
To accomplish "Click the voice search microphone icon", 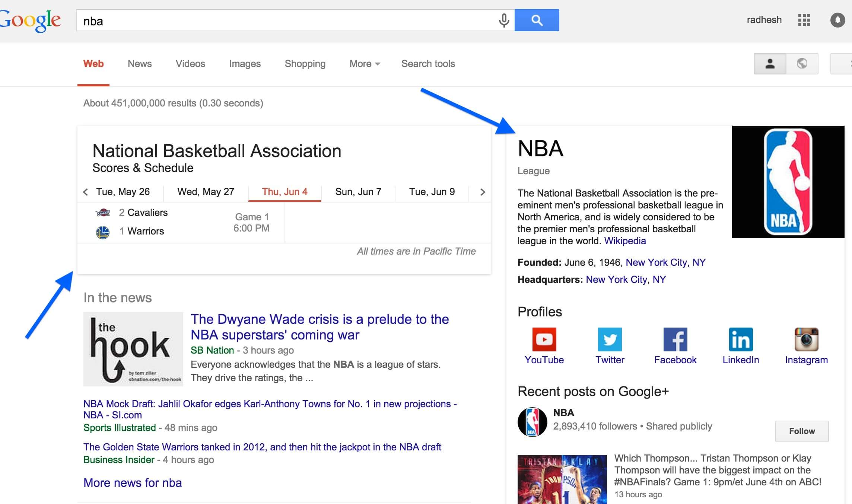I will [x=504, y=20].
